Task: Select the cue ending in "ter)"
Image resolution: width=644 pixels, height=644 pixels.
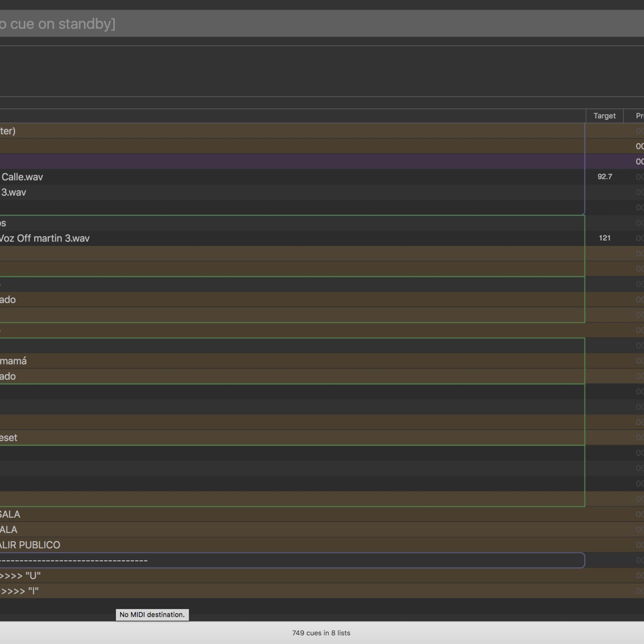Action: pyautogui.click(x=8, y=131)
